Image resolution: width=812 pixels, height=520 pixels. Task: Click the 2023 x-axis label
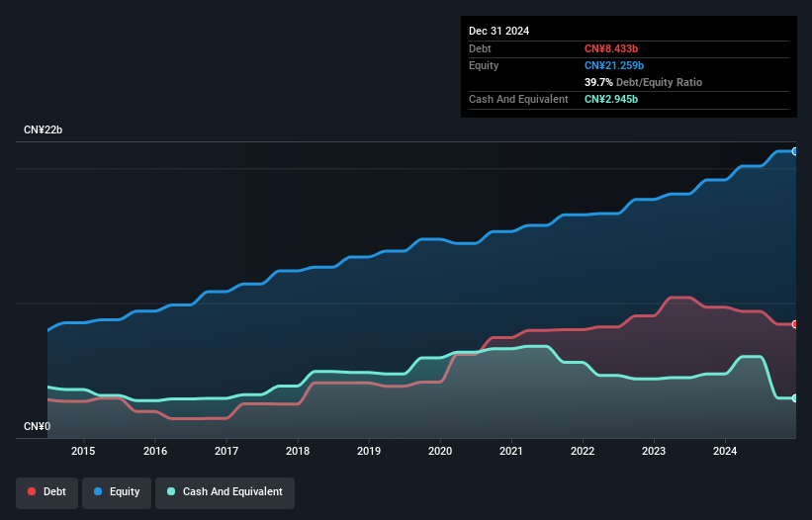click(654, 451)
